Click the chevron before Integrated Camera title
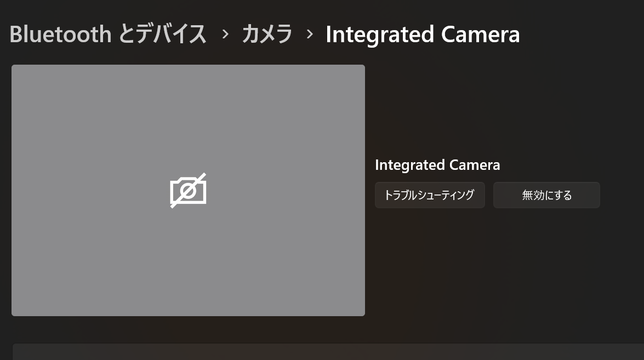The width and height of the screenshot is (644, 360). pos(310,34)
